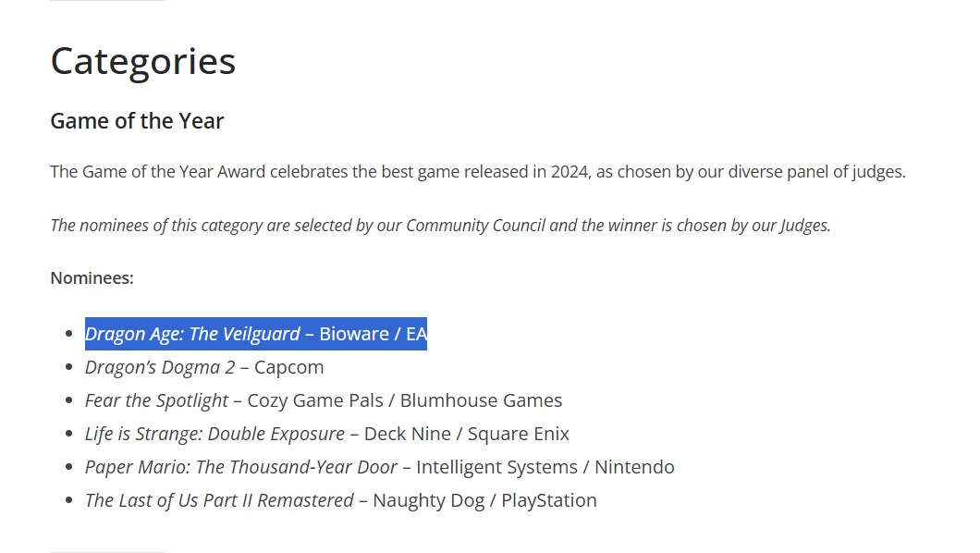
Task: Click the bullet beside Dragon's Dogma 2
Action: 68,367
